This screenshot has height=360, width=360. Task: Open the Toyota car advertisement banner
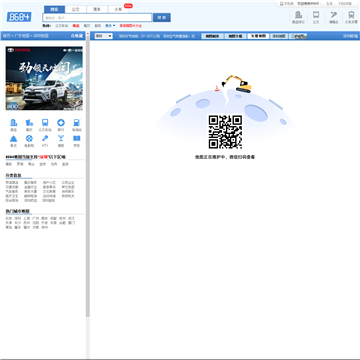click(44, 78)
